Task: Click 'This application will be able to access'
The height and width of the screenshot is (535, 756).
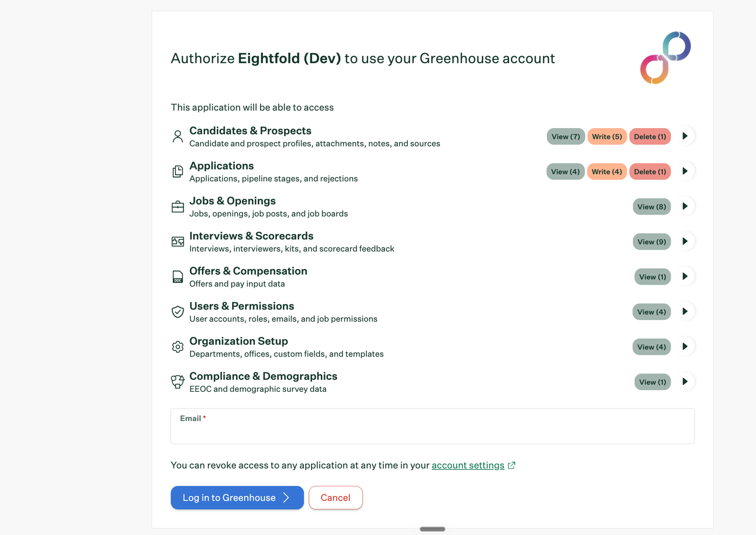Action: click(x=252, y=108)
